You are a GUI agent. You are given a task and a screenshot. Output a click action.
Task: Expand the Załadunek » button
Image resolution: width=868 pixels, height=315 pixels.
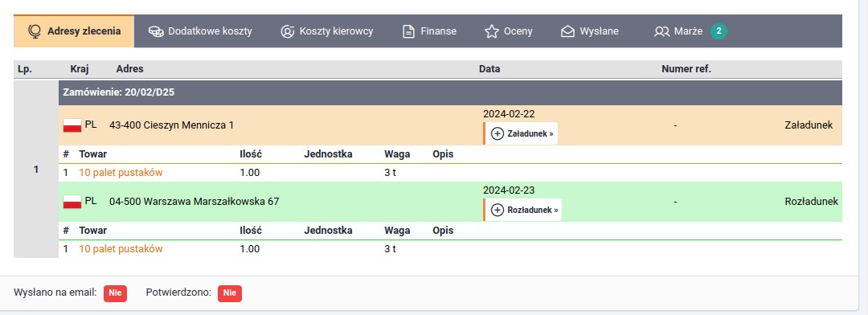pyautogui.click(x=521, y=133)
